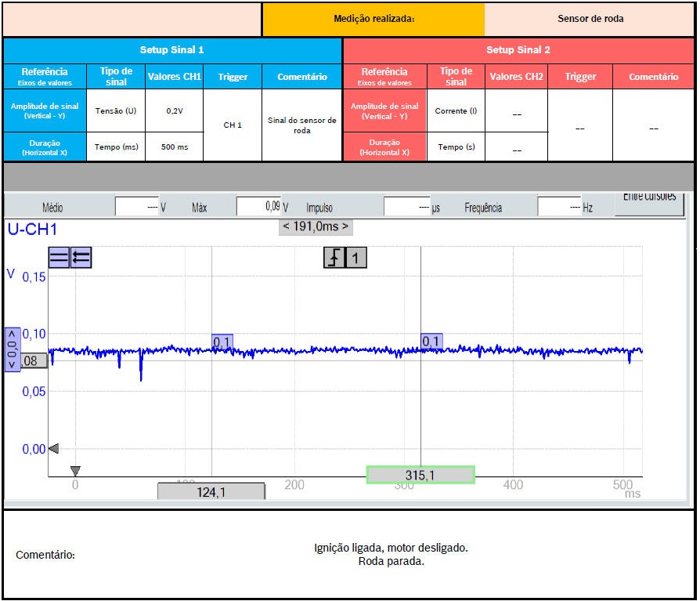Click the 191,0ms cursor difference label
The width and height of the screenshot is (700, 601).
click(x=316, y=226)
